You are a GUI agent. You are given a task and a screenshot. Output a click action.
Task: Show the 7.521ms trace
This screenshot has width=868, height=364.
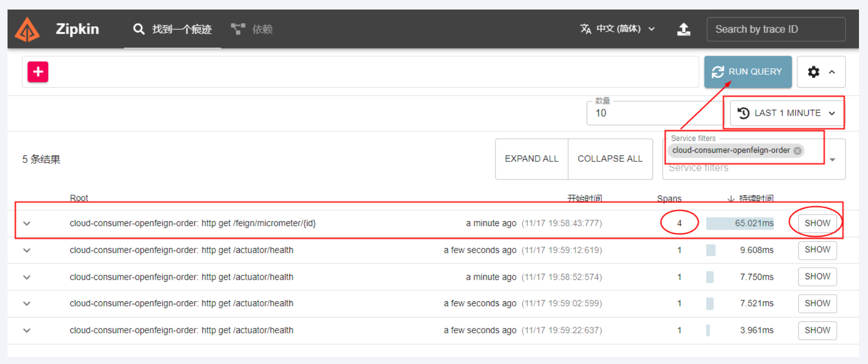pyautogui.click(x=817, y=303)
